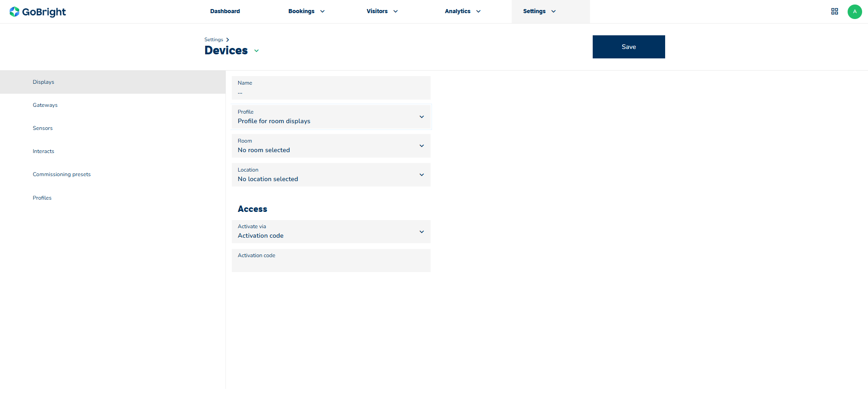Viewport: 868px width, 412px height.
Task: Expand the Room selection dropdown
Action: [x=331, y=146]
